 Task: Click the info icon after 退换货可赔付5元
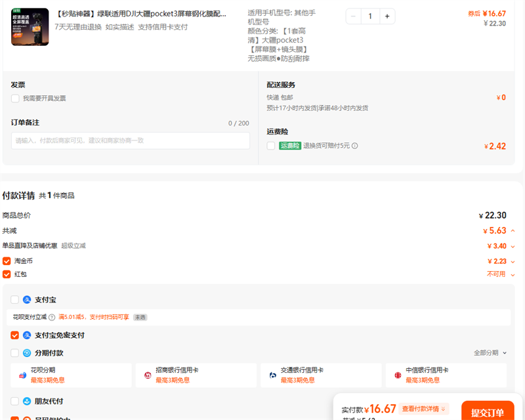point(355,146)
